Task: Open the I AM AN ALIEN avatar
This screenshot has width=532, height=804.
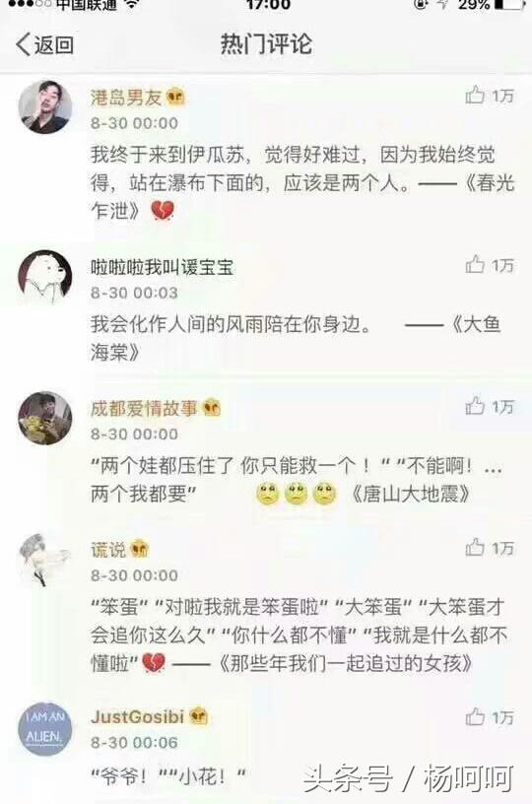Action: pyautogui.click(x=45, y=729)
